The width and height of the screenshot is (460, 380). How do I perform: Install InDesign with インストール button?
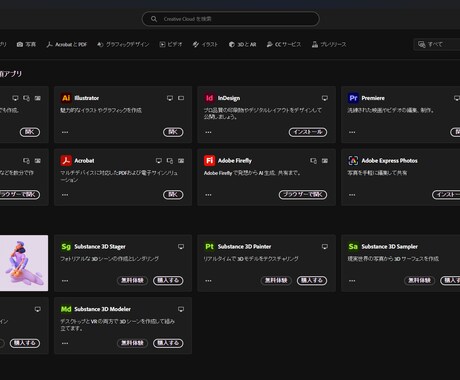click(x=308, y=132)
